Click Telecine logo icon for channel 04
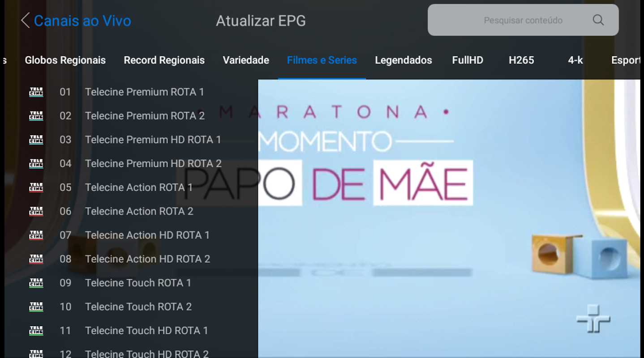Screen dimensions: 644x358 pos(36,163)
